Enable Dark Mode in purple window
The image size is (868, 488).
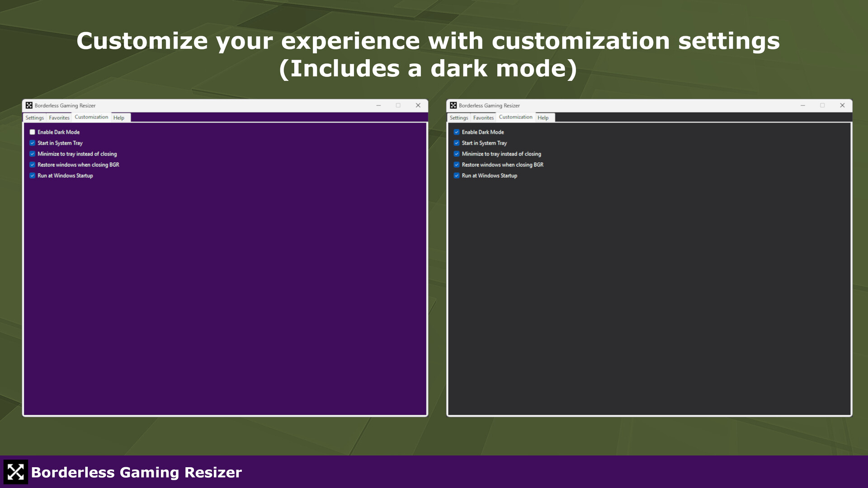[x=32, y=132]
